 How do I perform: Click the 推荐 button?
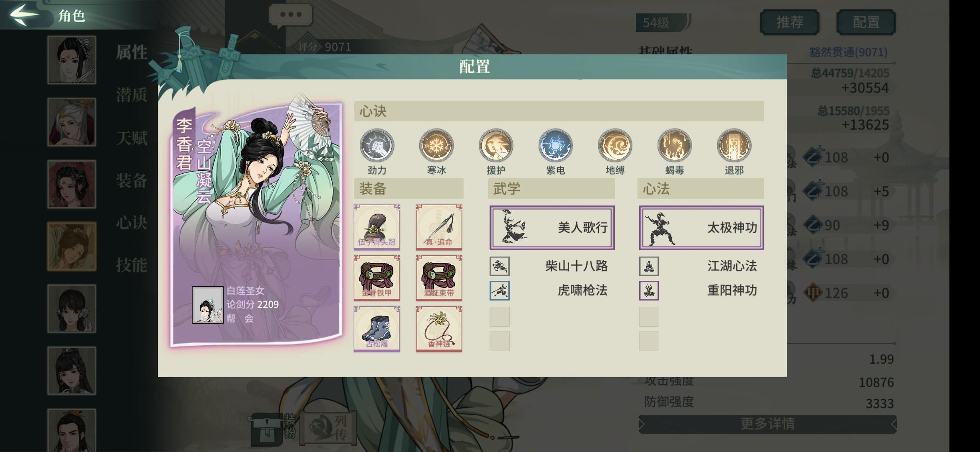tap(789, 22)
